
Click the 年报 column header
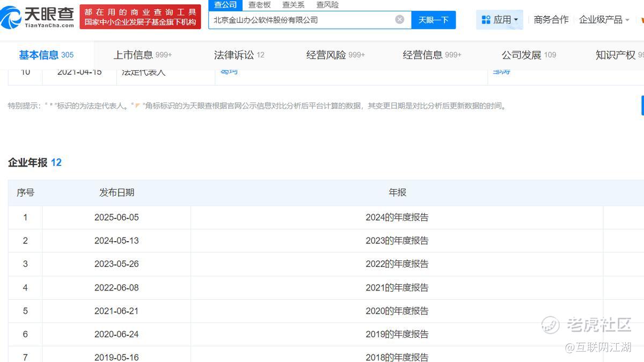[397, 192]
